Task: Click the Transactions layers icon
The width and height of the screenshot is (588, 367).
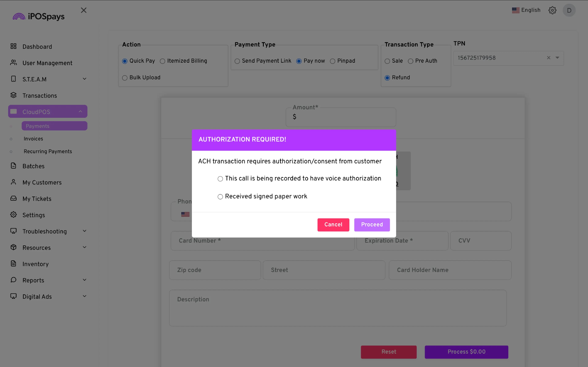Action: click(14, 95)
